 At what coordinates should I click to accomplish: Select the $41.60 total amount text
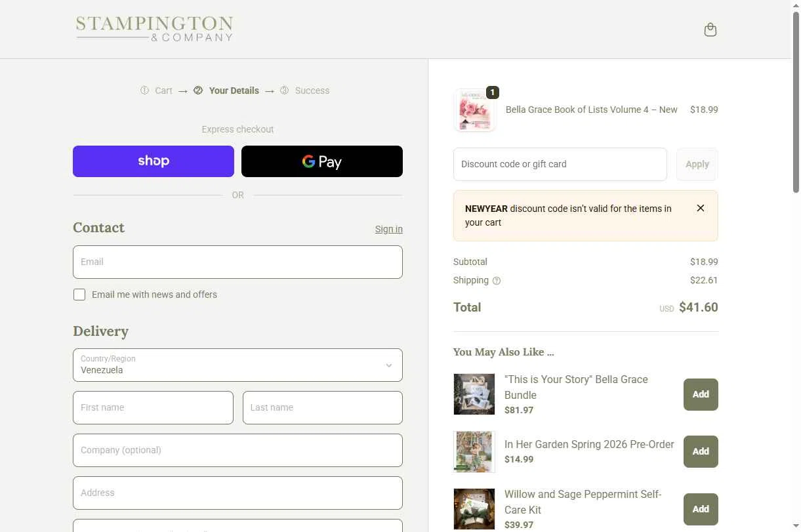pos(698,307)
